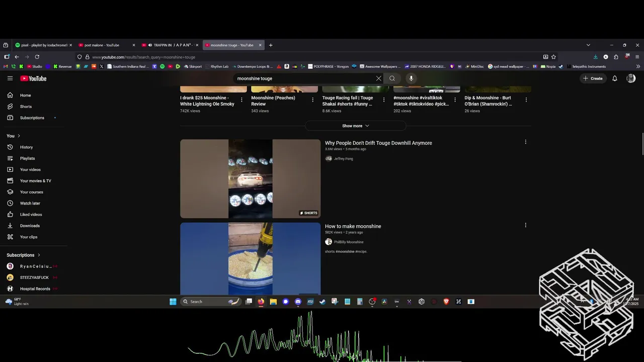Open a new browser tab
644x362 pixels.
click(271, 45)
